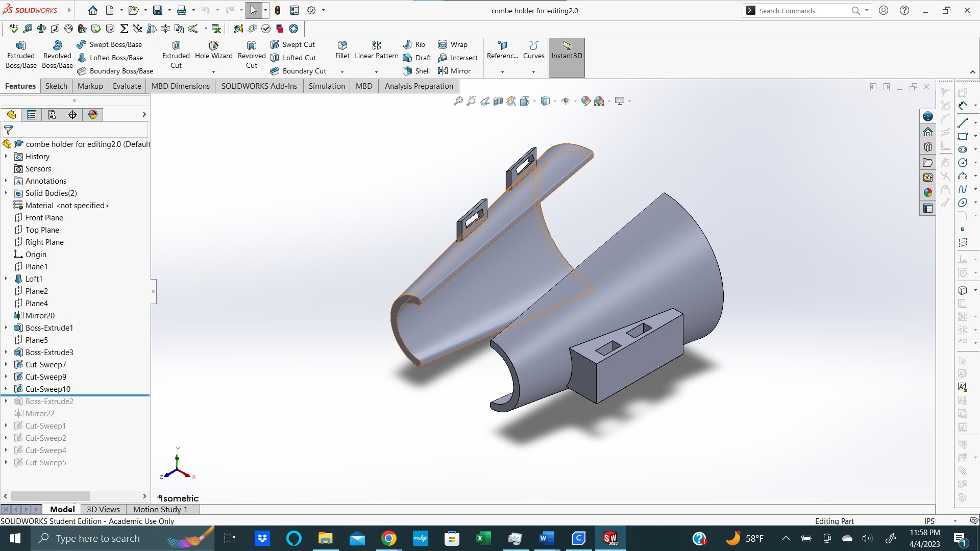Select the Instant3D button
The width and height of the screenshot is (980, 551).
(567, 54)
